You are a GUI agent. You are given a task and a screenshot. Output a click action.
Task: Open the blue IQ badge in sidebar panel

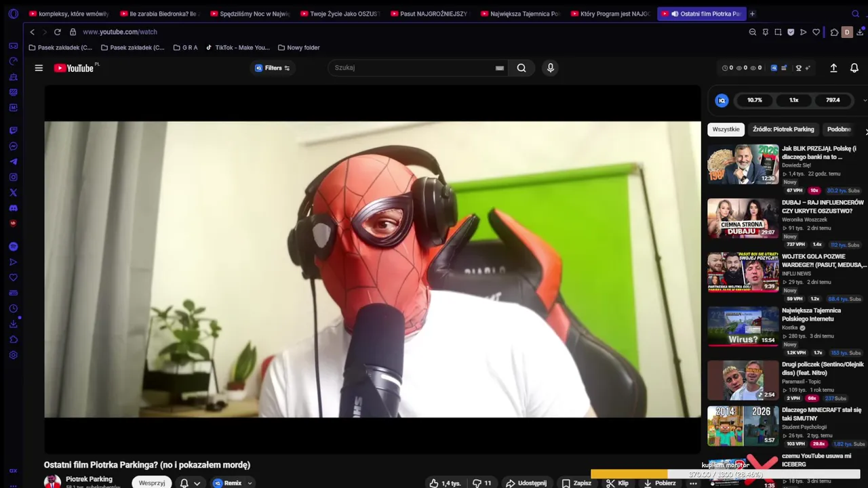[x=722, y=100]
